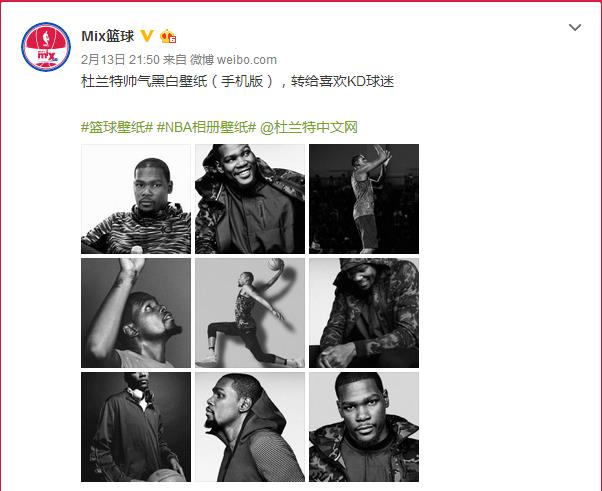
Task: Open the seated hooded camo jacket thumbnail
Action: pos(364,313)
